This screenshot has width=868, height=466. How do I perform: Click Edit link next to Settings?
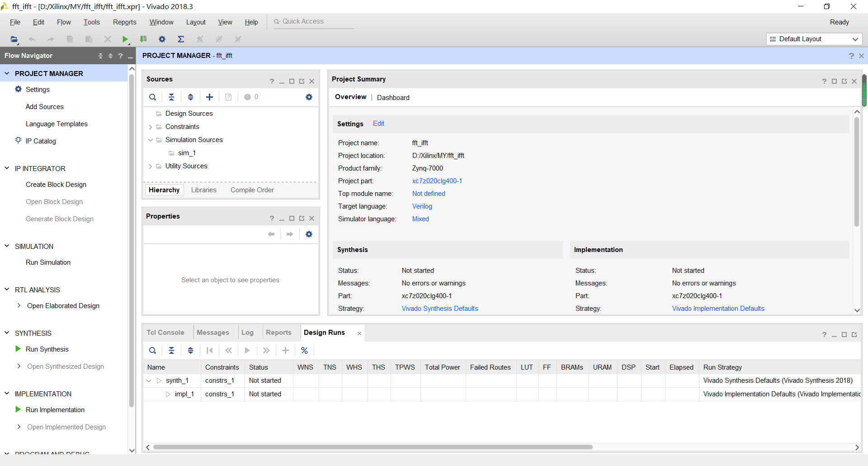coord(379,124)
